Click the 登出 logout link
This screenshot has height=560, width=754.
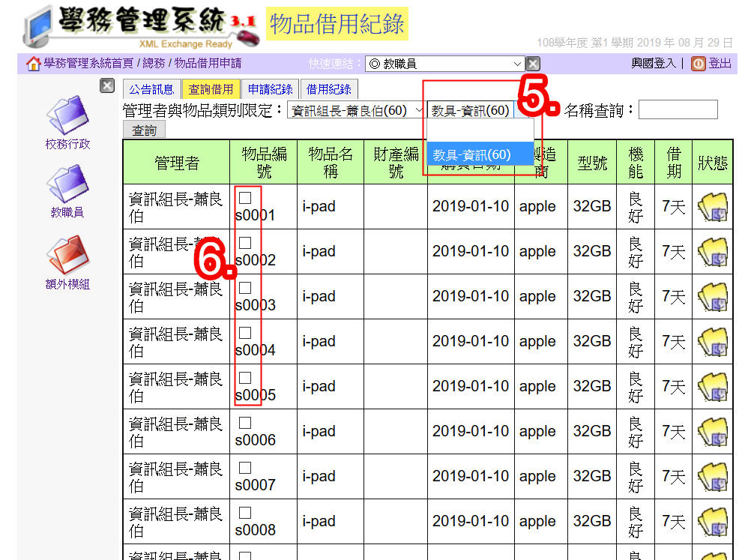(720, 64)
